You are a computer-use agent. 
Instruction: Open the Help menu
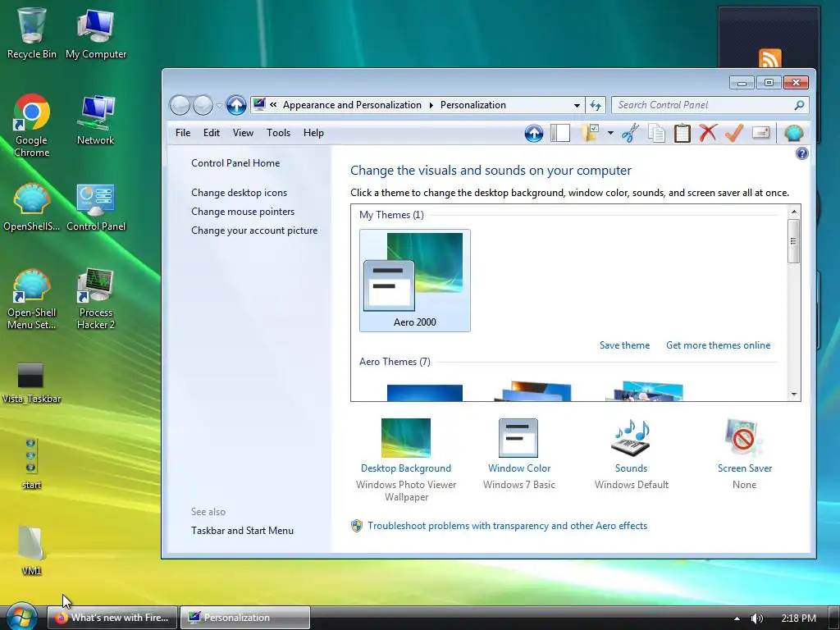(x=313, y=133)
